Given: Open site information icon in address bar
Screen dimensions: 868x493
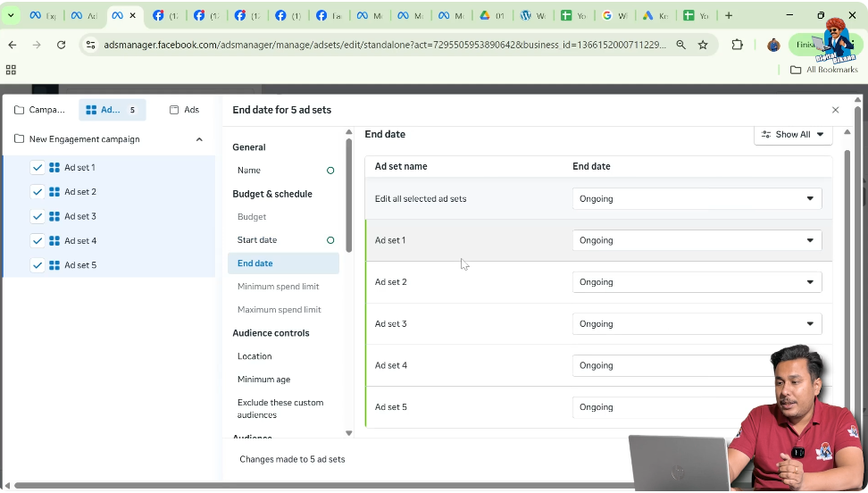Looking at the screenshot, I should (x=91, y=45).
